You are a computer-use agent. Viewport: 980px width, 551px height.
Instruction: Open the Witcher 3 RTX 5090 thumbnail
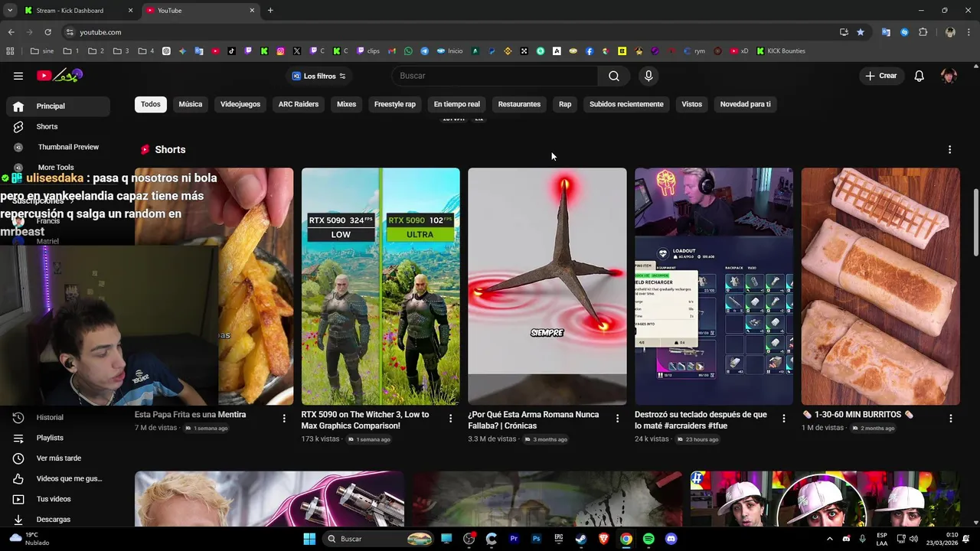[x=381, y=286]
